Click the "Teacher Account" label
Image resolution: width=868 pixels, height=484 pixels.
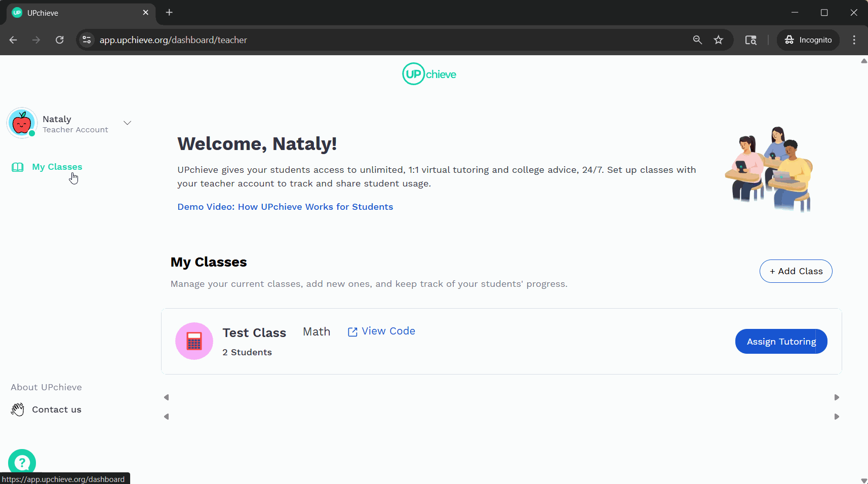75,130
